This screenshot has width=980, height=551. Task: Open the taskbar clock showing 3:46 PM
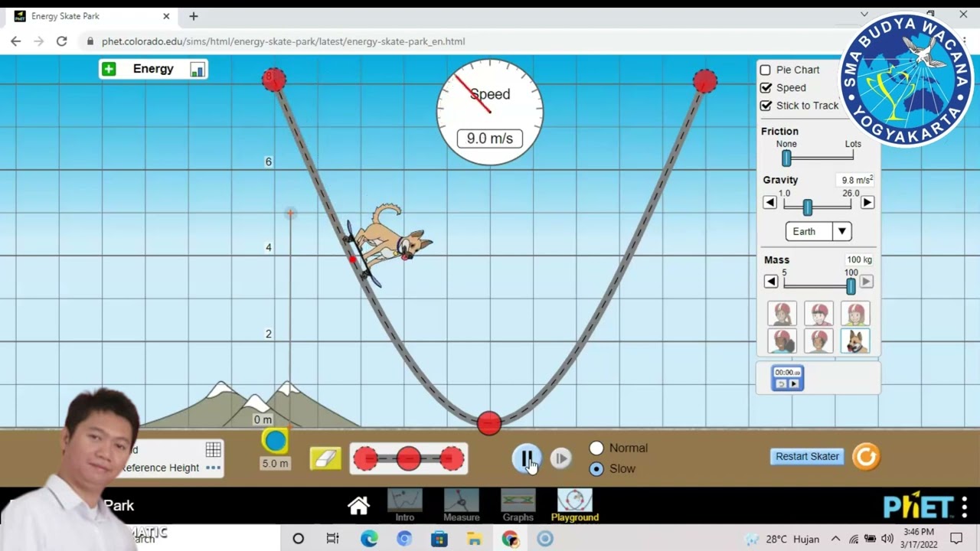pyautogui.click(x=918, y=538)
